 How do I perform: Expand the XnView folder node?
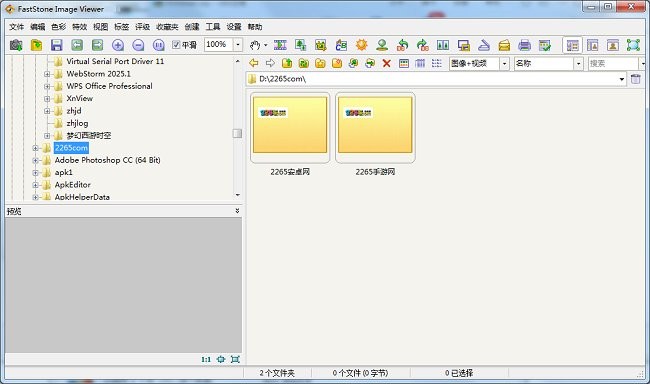click(47, 99)
